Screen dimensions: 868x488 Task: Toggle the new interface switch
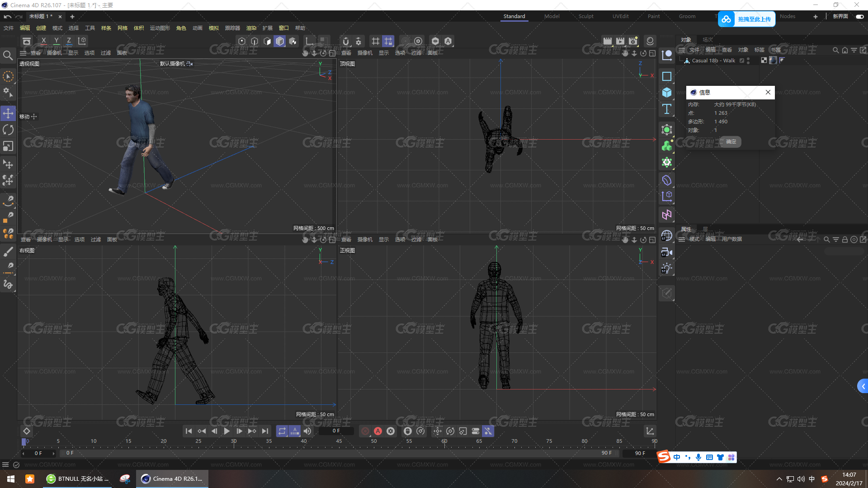[860, 16]
